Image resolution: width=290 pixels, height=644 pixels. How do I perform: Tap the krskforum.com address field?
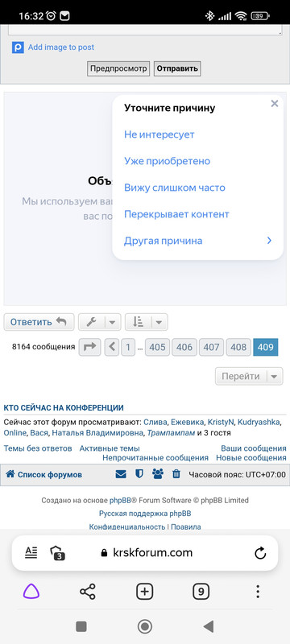click(147, 553)
